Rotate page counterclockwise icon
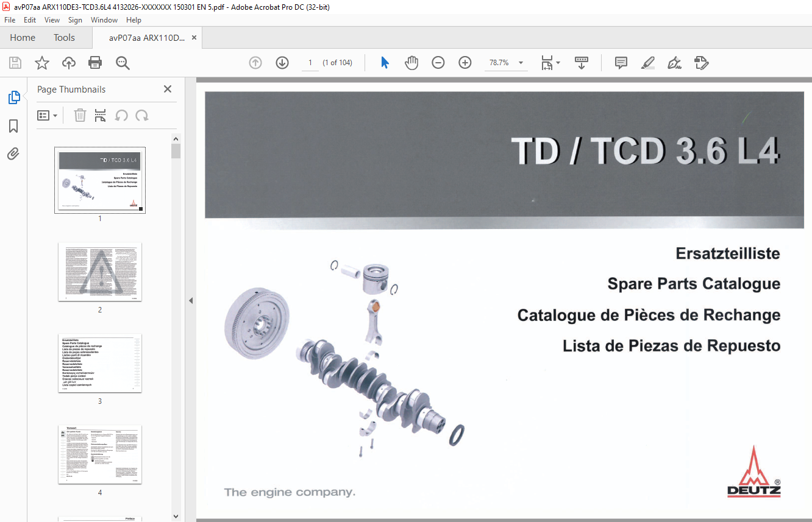Viewport: 812px width, 522px height. (121, 115)
